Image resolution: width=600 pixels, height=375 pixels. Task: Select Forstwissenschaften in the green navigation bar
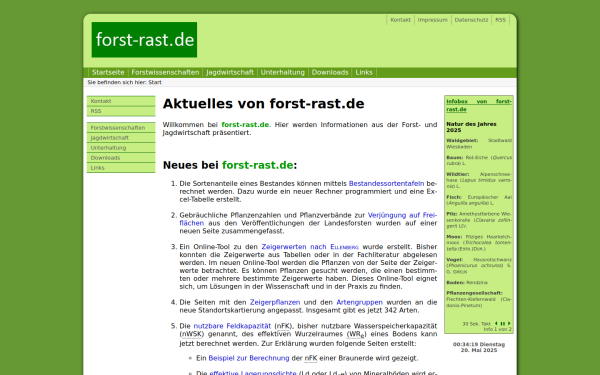click(165, 72)
